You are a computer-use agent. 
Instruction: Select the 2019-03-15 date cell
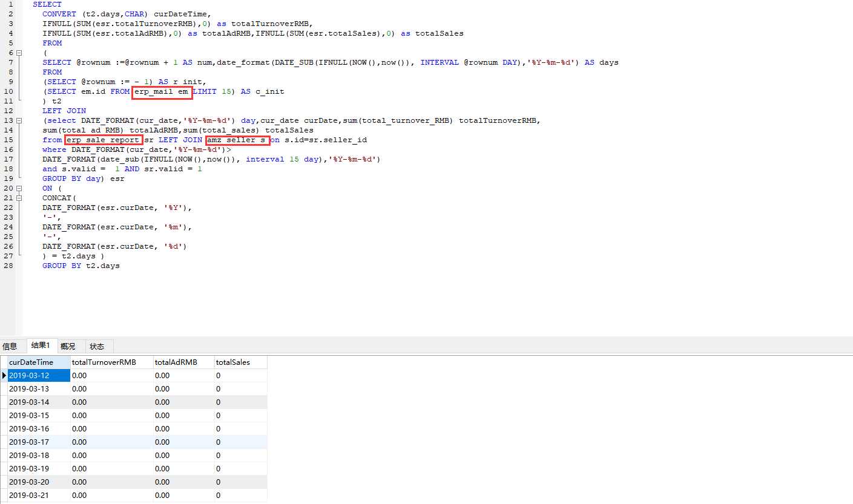pyautogui.click(x=39, y=416)
